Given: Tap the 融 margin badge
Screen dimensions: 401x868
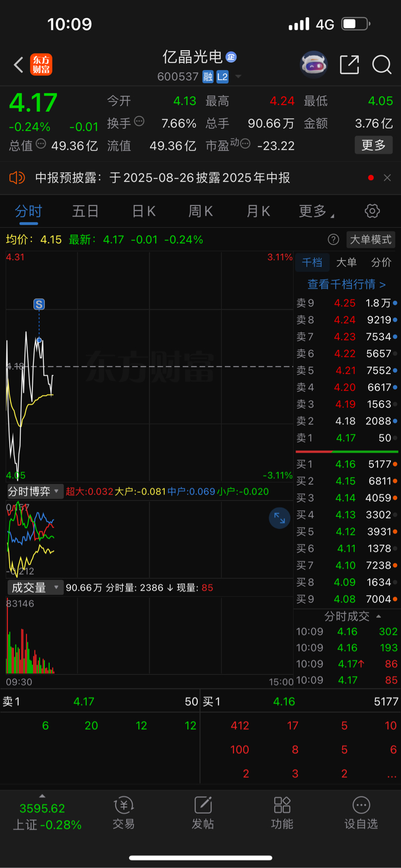Looking at the screenshot, I should click(208, 77).
